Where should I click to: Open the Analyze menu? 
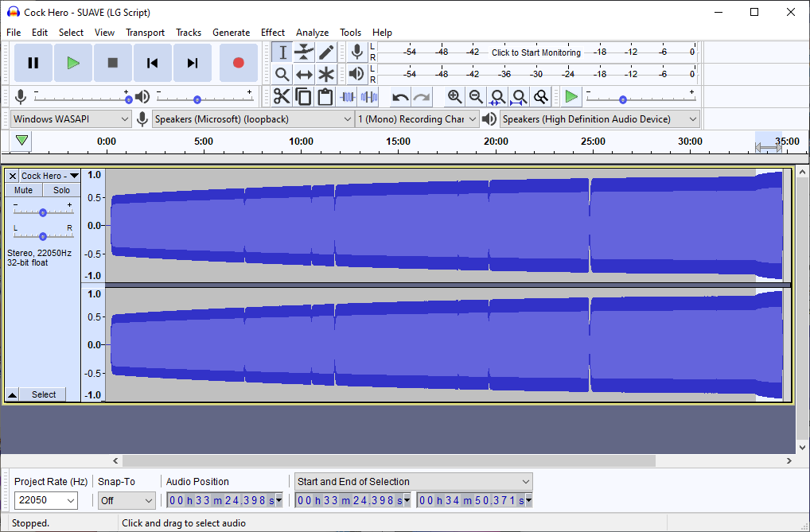(312, 32)
